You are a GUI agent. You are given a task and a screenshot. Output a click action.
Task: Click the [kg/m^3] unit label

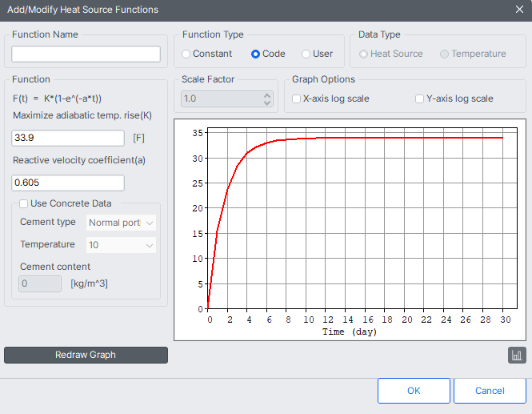[90, 283]
